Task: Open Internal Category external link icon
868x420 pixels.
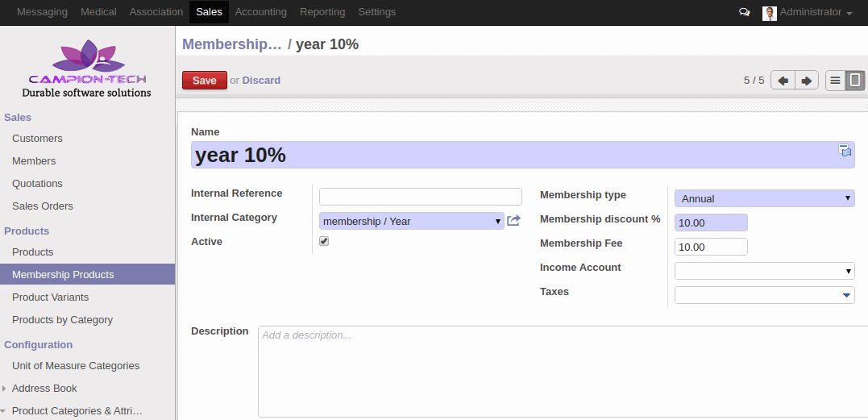Action: tap(513, 221)
